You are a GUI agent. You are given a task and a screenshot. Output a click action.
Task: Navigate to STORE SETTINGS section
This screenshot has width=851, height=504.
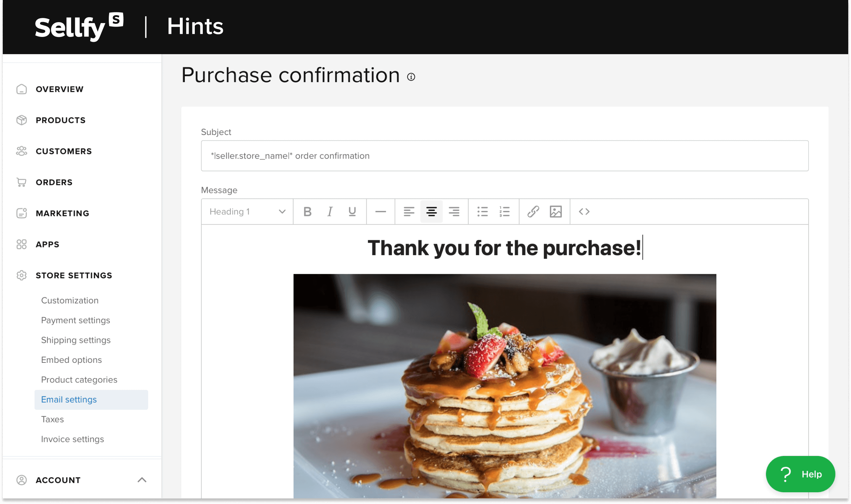click(74, 275)
